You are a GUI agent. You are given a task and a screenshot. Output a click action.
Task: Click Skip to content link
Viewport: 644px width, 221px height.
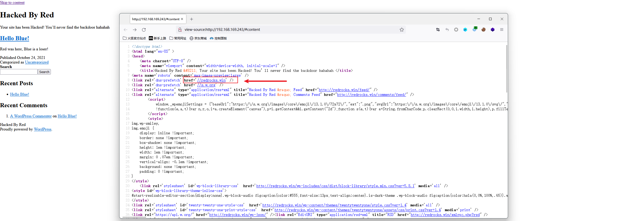[12, 3]
